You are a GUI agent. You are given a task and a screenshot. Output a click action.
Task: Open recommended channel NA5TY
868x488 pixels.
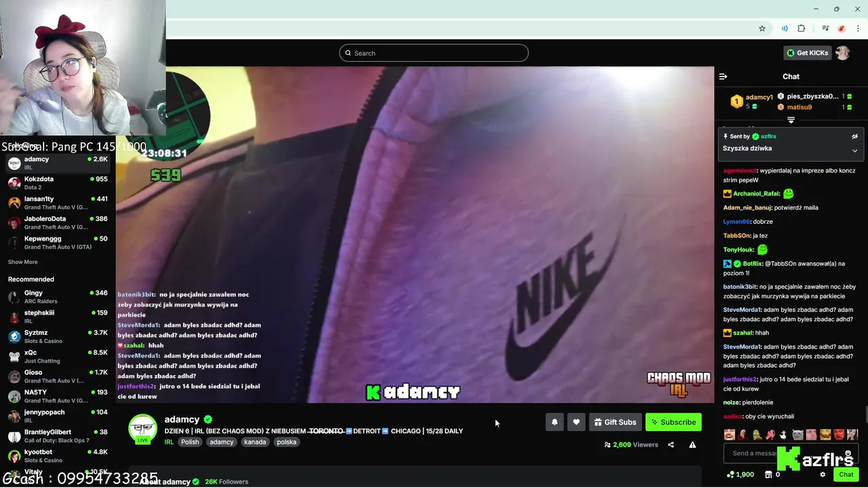click(x=58, y=396)
